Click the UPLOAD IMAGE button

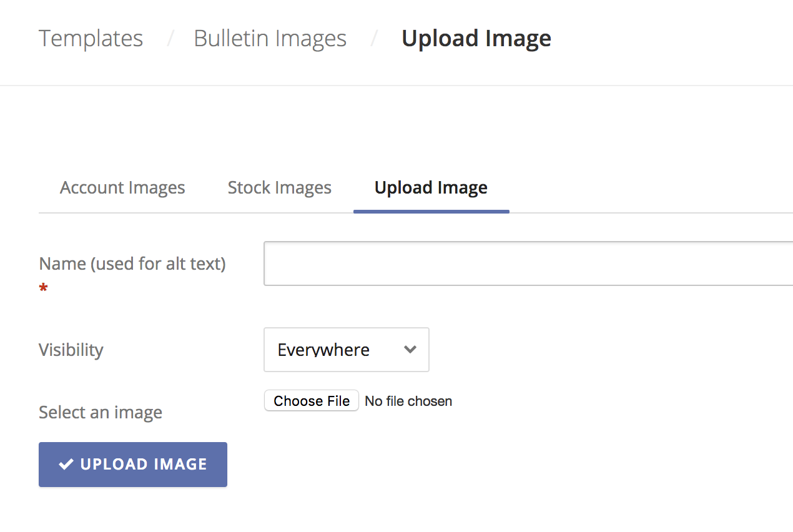[x=132, y=464]
